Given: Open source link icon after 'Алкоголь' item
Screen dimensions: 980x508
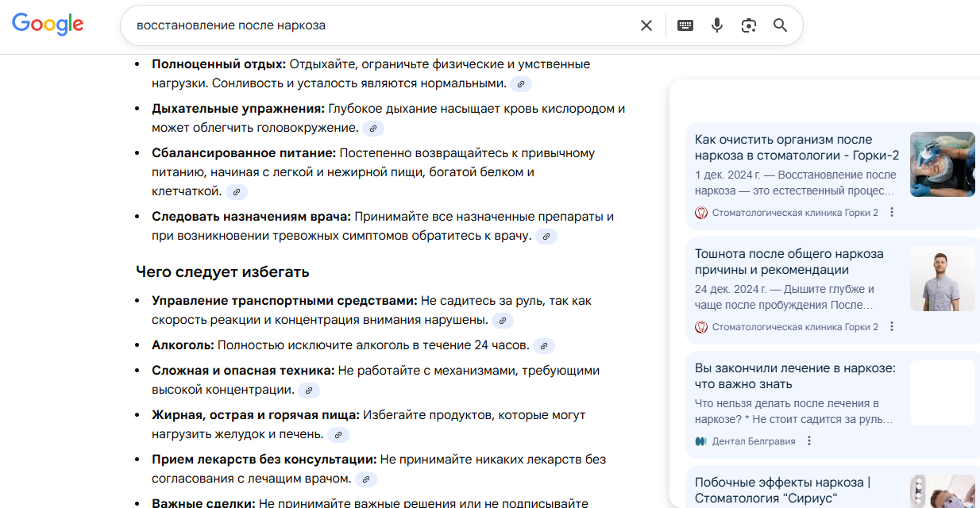Looking at the screenshot, I should 544,345.
